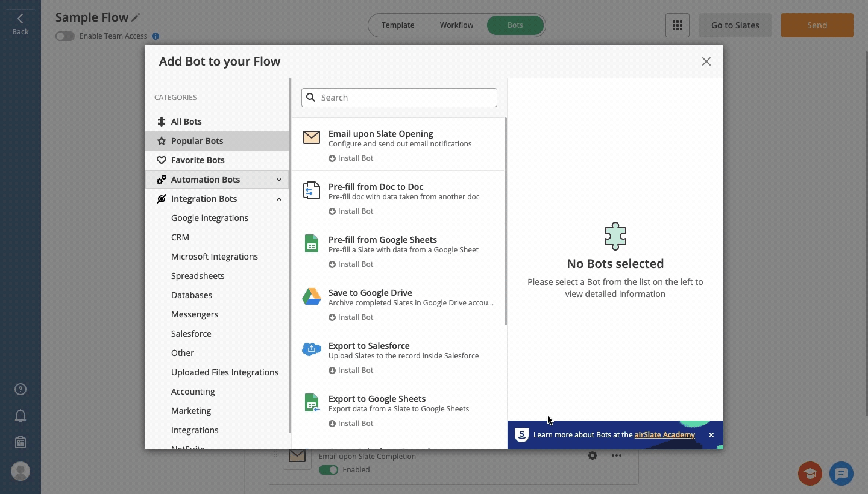The height and width of the screenshot is (494, 868).
Task: Click the user profile avatar
Action: tap(20, 471)
